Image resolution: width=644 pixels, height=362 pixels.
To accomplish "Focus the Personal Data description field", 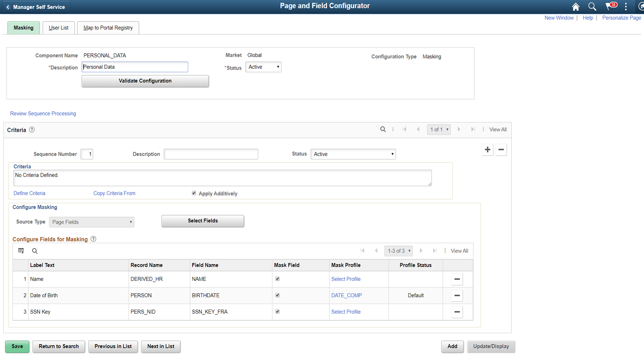I will tap(135, 67).
